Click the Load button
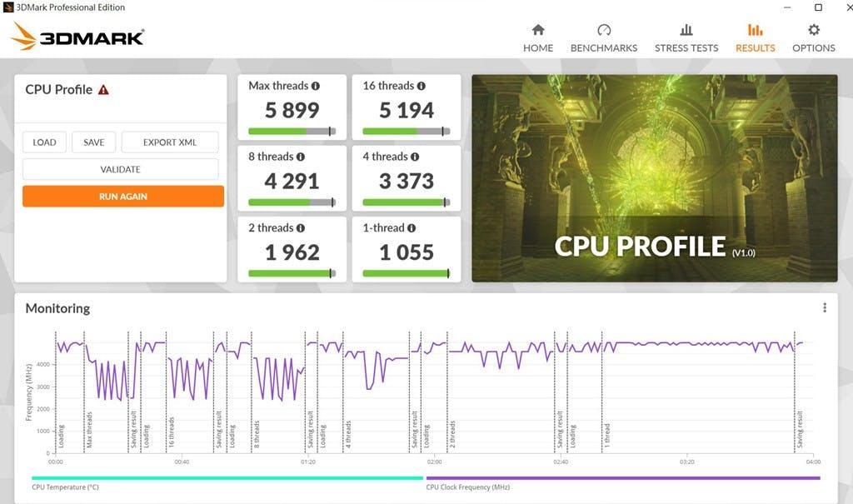853x504 pixels. pos(45,142)
